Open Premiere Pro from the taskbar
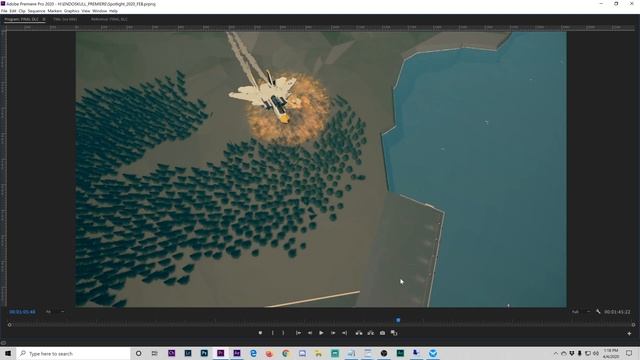Screen dimensions: 640x360 pyautogui.click(x=220, y=353)
